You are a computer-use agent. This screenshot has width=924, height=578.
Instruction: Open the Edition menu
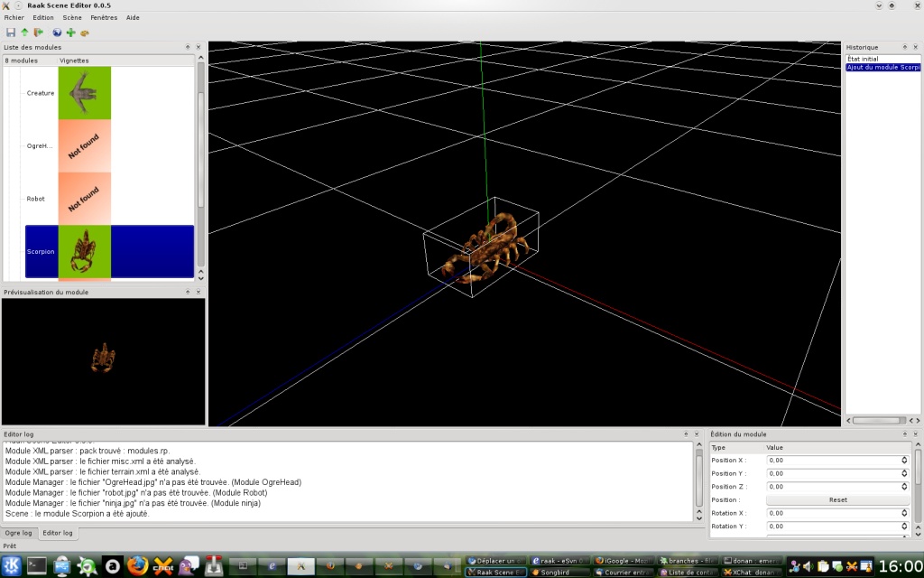(x=43, y=18)
